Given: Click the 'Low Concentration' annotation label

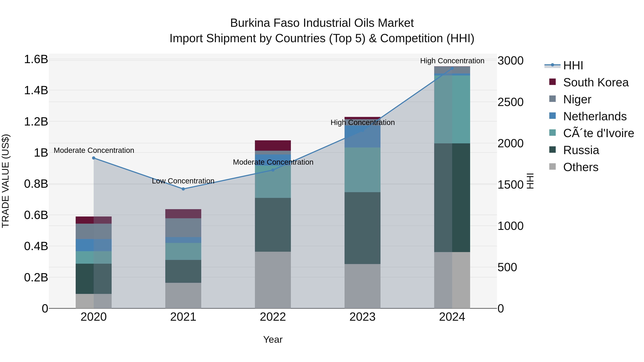Looking at the screenshot, I should point(183,181).
